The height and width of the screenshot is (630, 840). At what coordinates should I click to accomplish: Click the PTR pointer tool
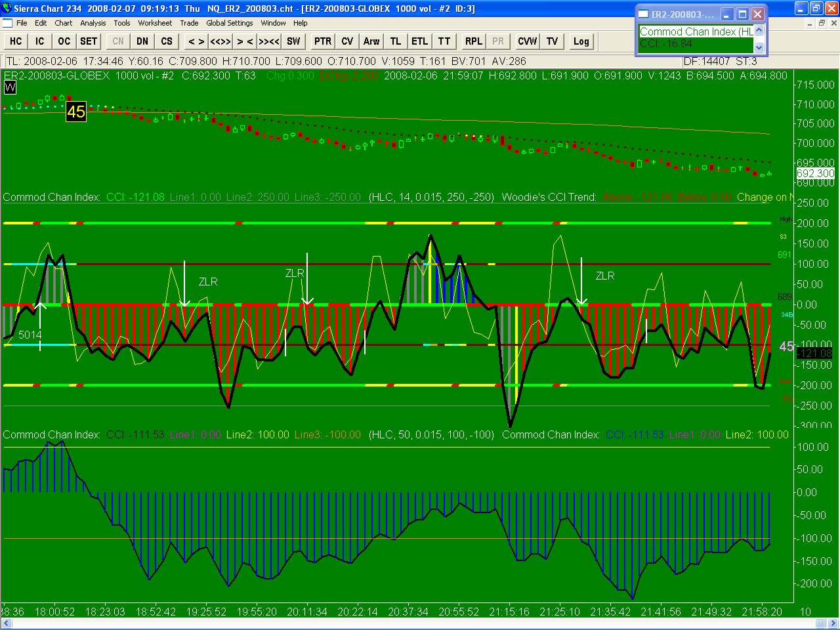pos(323,41)
